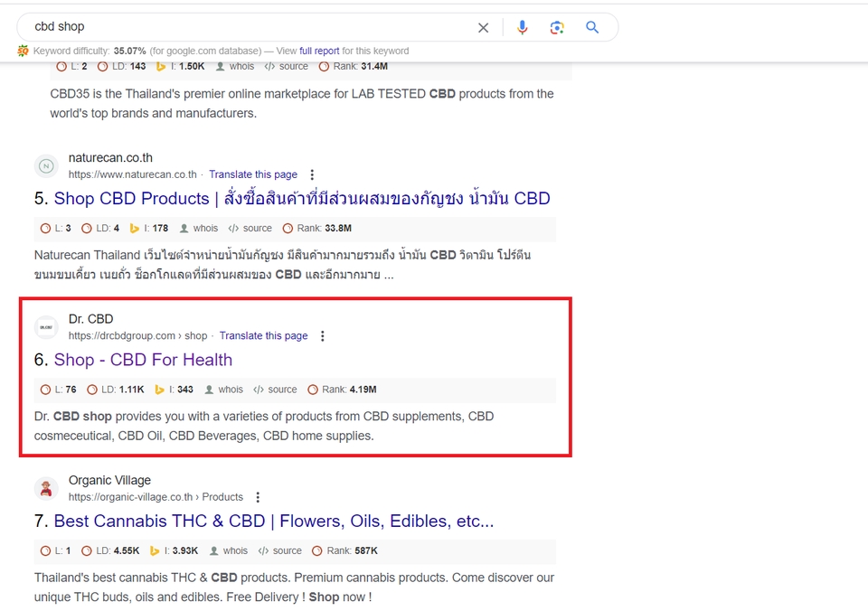Open Best Cannabis THC & CBD result
868x611 pixels.
tap(273, 521)
